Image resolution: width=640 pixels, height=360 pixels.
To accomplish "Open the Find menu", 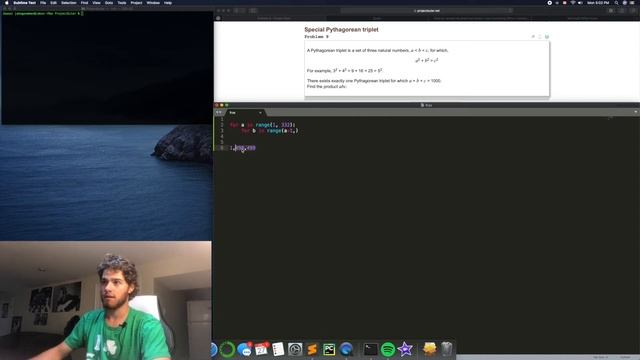I will 84,2.
